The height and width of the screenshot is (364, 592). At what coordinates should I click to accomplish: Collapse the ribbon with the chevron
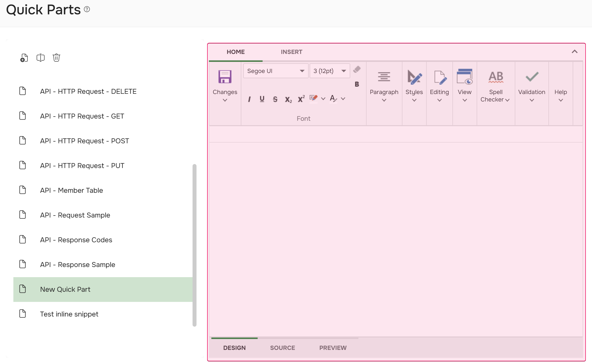pyautogui.click(x=575, y=51)
